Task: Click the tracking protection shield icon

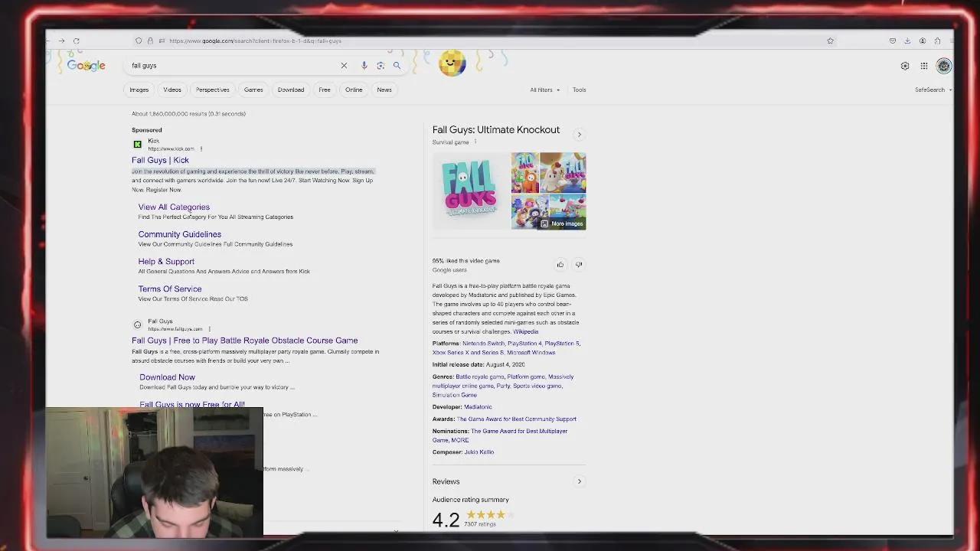Action: [139, 41]
